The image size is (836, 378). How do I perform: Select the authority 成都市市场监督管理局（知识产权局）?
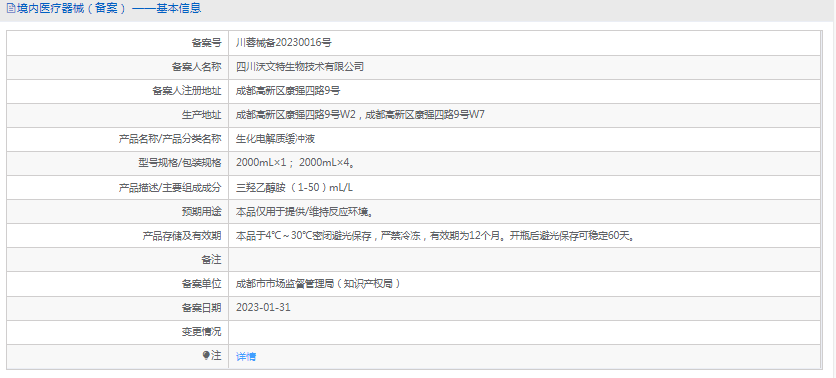point(318,284)
